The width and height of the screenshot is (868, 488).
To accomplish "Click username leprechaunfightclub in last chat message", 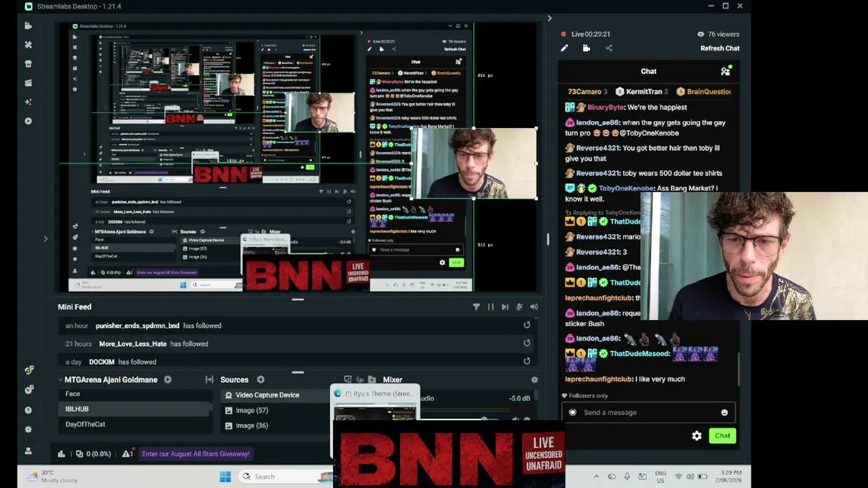I will point(598,379).
